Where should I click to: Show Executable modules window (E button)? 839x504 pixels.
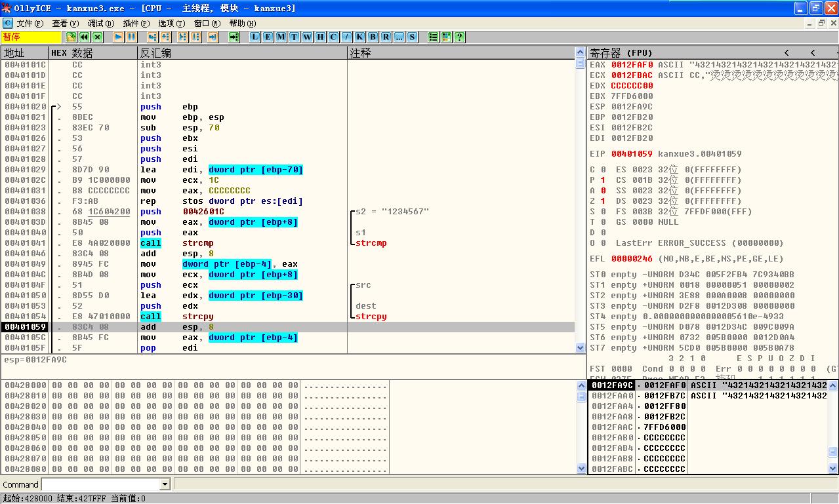(268, 37)
